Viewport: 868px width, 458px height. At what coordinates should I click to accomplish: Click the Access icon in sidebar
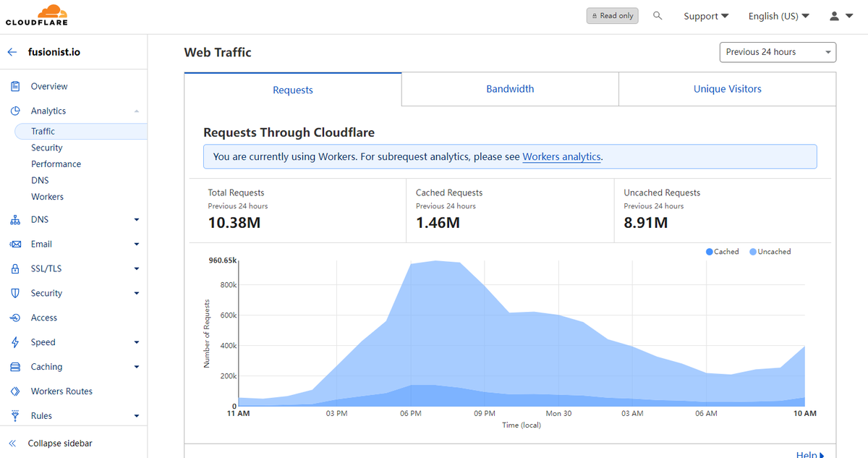(15, 318)
